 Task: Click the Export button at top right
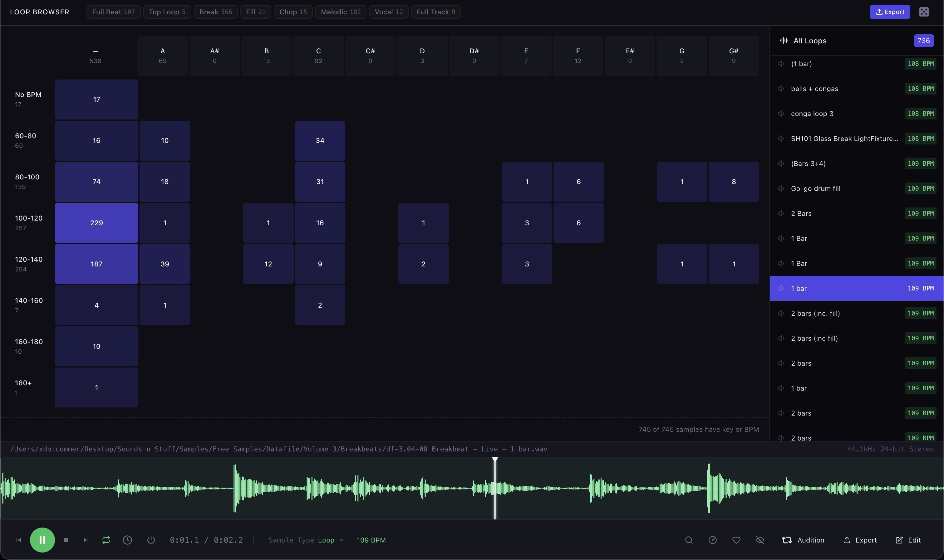pyautogui.click(x=890, y=12)
